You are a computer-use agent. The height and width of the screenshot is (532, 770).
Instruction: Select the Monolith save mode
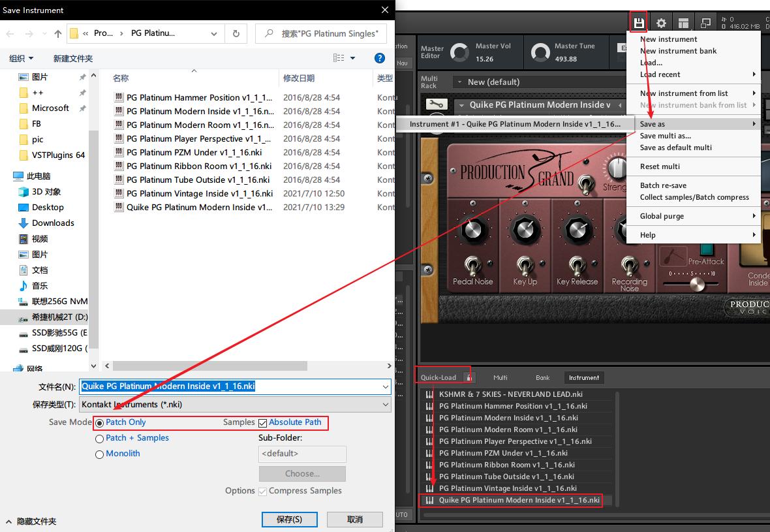(x=100, y=454)
